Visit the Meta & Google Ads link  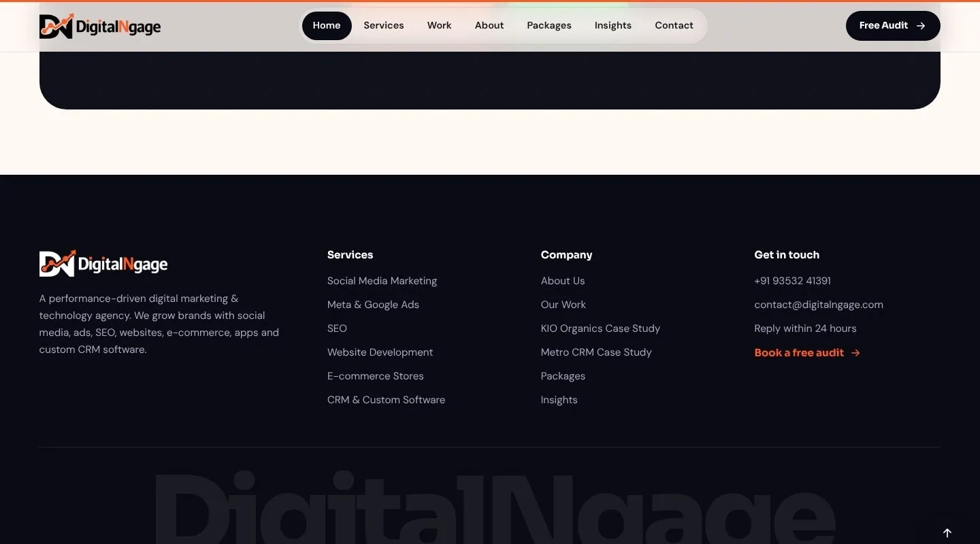pyautogui.click(x=373, y=305)
